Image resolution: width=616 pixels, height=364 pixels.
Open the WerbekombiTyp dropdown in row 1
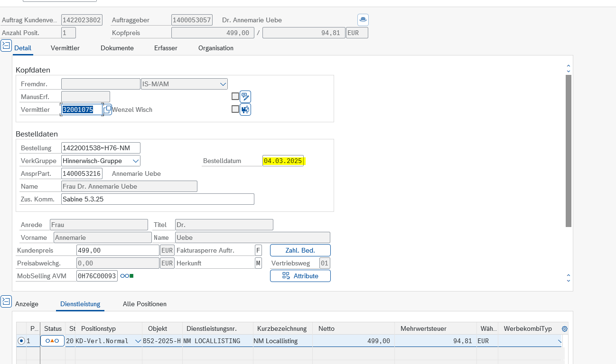click(559, 341)
